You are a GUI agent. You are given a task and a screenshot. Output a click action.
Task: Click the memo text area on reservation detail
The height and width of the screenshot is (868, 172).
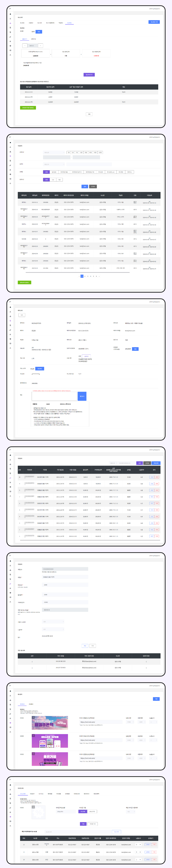tap(54, 396)
